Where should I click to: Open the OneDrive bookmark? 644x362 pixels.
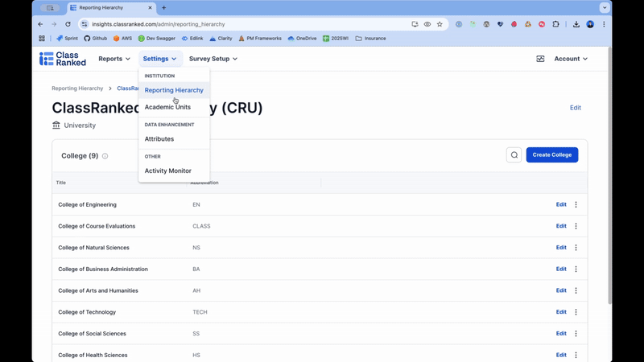[x=302, y=38]
